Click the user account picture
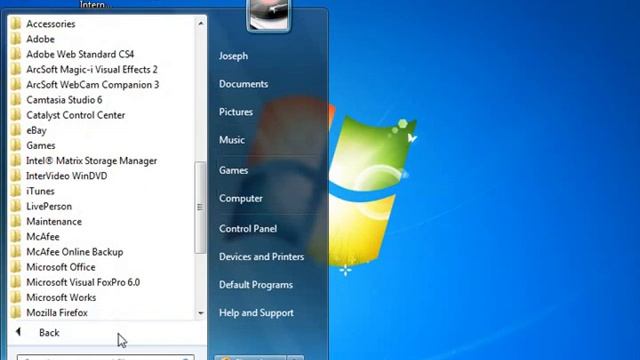The height and width of the screenshot is (360, 640). point(269,15)
